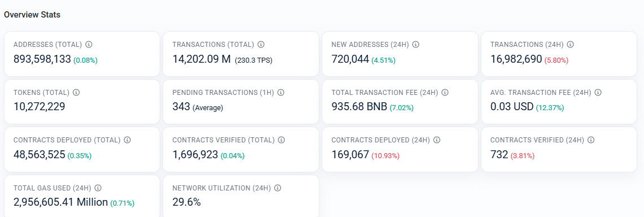Click the CONTRACTS DEPLOYED (TOTAL) label
The width and height of the screenshot is (644, 217).
click(x=67, y=140)
